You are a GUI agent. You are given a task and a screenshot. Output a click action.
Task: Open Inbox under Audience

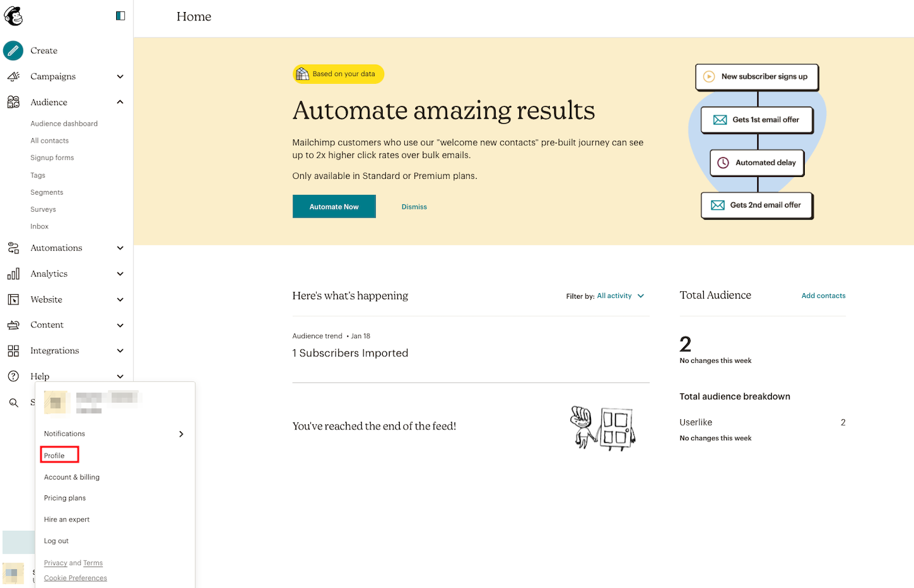click(39, 226)
